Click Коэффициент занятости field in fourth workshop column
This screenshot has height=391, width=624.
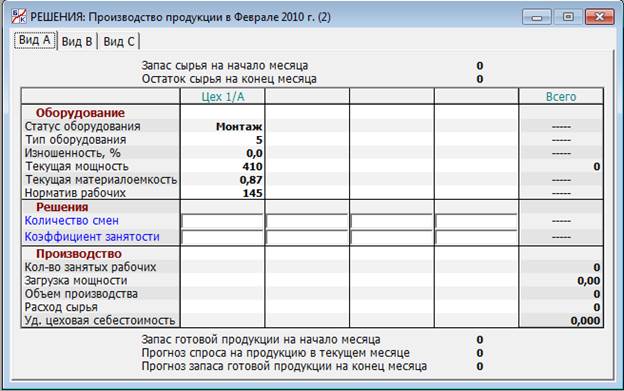477,237
